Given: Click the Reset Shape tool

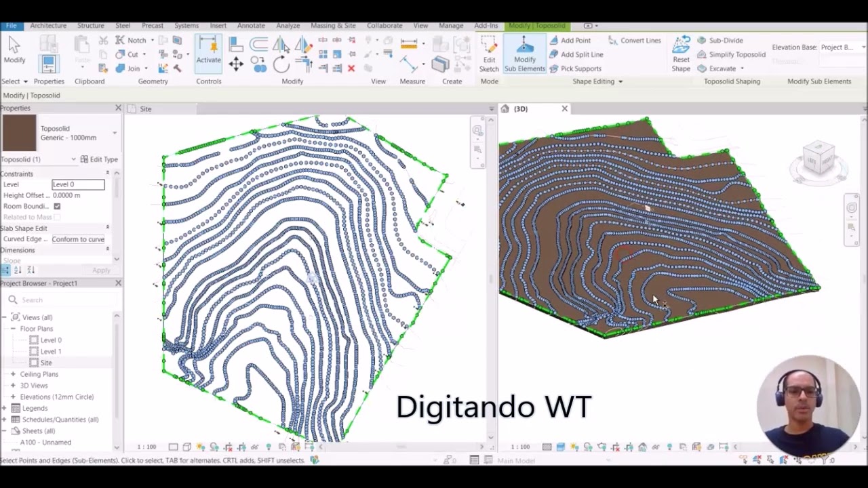Looking at the screenshot, I should (681, 54).
